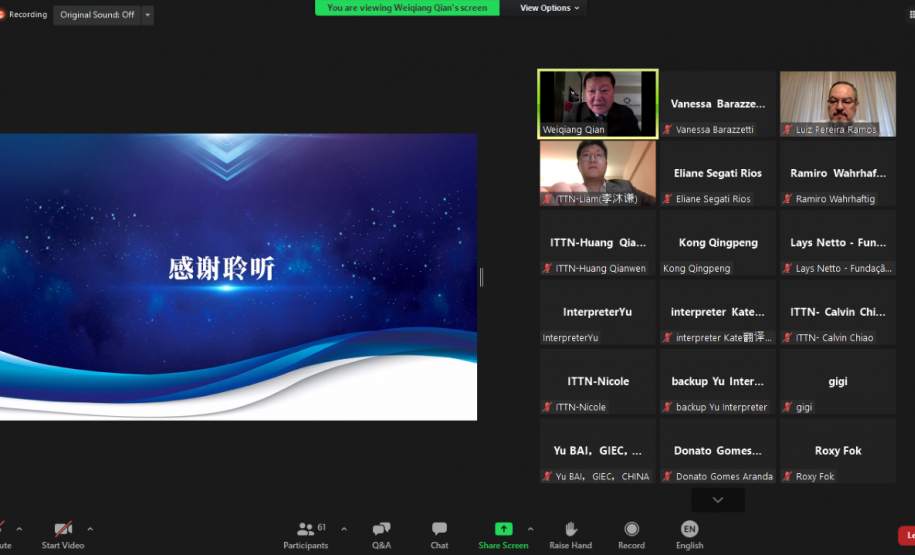
Task: Click the green Share Screen button
Action: pos(503,534)
